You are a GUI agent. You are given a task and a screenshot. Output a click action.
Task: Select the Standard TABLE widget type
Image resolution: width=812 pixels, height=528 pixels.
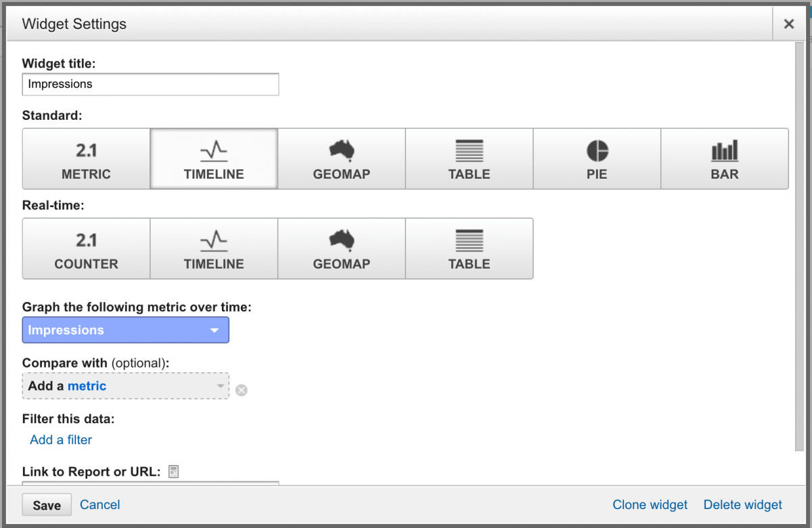pos(470,159)
